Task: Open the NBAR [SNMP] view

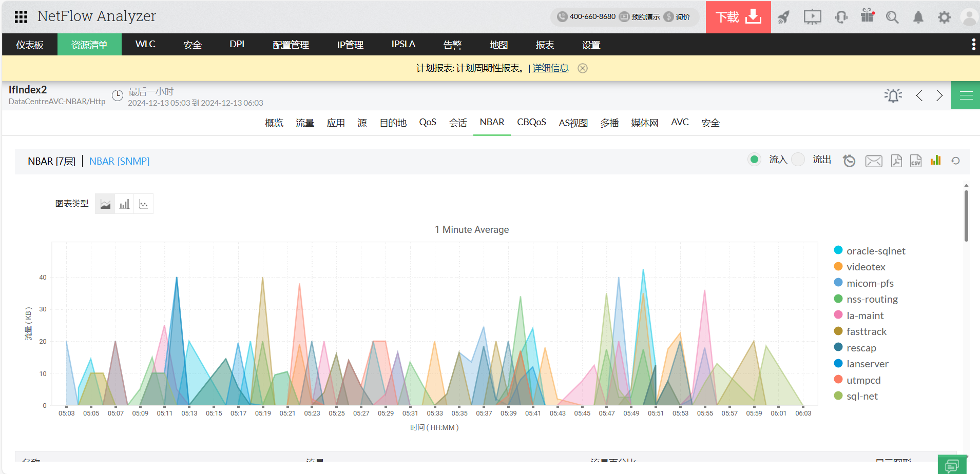Action: [119, 161]
